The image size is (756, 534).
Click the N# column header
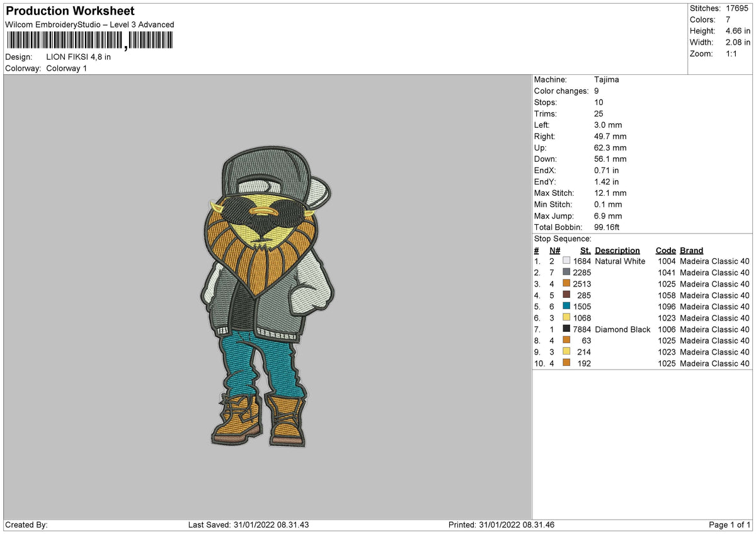(x=554, y=251)
